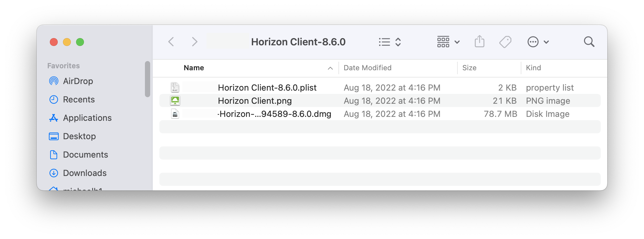Screen dimensions: 644x239
Task: Sort by the Name column header
Action: click(x=194, y=68)
